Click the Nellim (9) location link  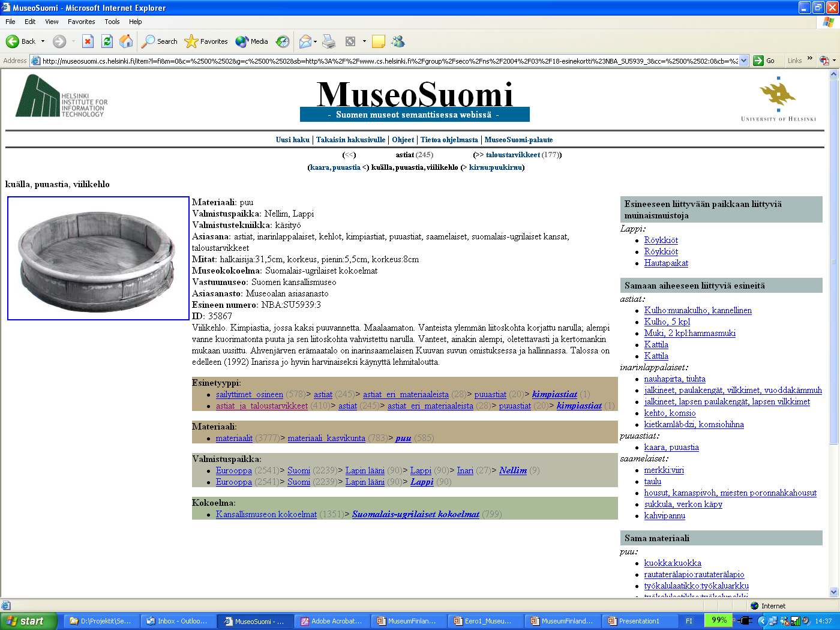(x=513, y=470)
